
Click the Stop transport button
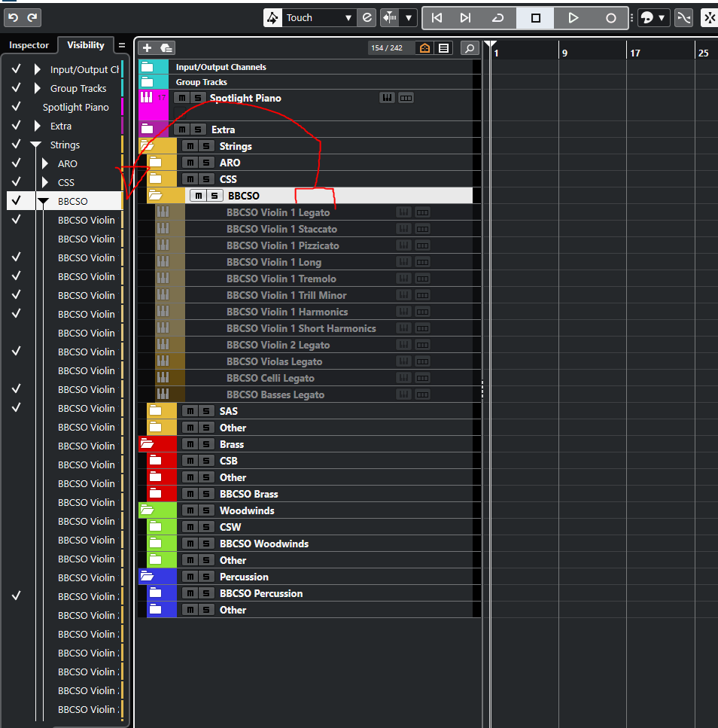(x=536, y=17)
